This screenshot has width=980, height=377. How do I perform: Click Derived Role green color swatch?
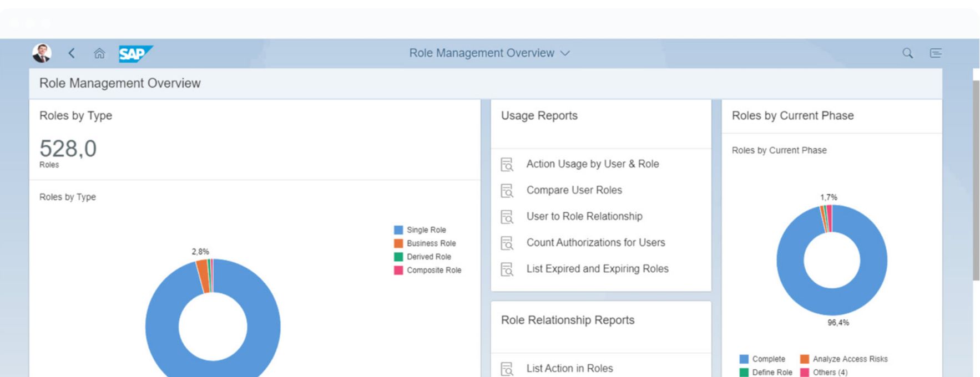point(398,257)
